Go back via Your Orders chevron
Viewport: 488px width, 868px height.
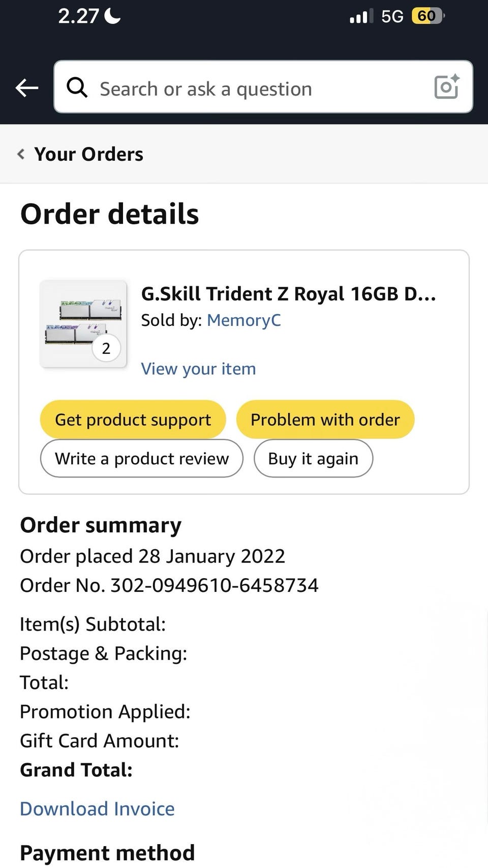[x=21, y=154]
